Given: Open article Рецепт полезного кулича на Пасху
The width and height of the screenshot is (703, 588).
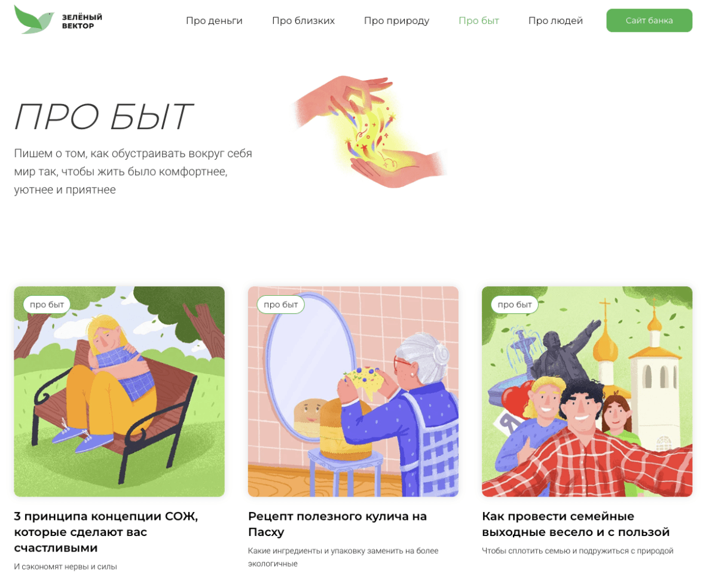Looking at the screenshot, I should (x=338, y=524).
